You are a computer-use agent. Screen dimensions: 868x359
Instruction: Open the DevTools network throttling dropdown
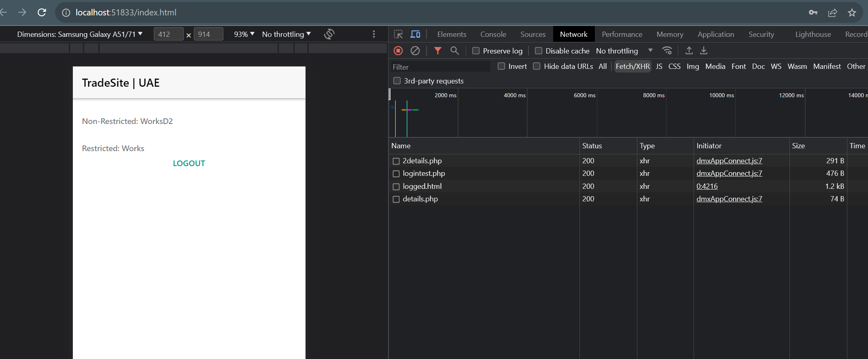coord(624,51)
